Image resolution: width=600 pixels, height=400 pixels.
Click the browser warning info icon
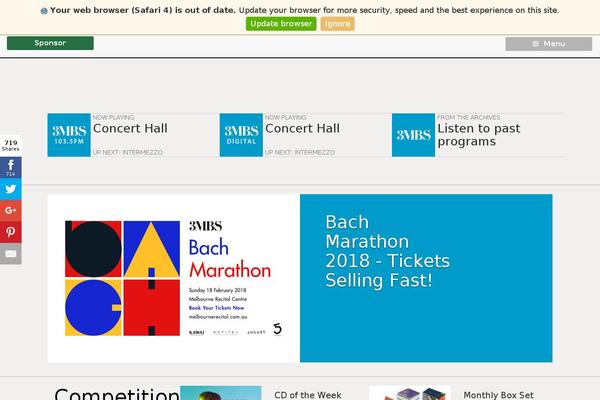[x=44, y=11]
